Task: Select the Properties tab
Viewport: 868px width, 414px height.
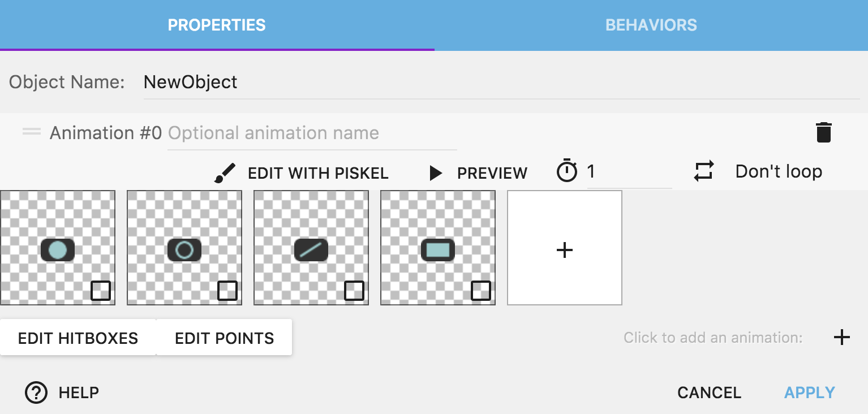Action: click(x=216, y=25)
